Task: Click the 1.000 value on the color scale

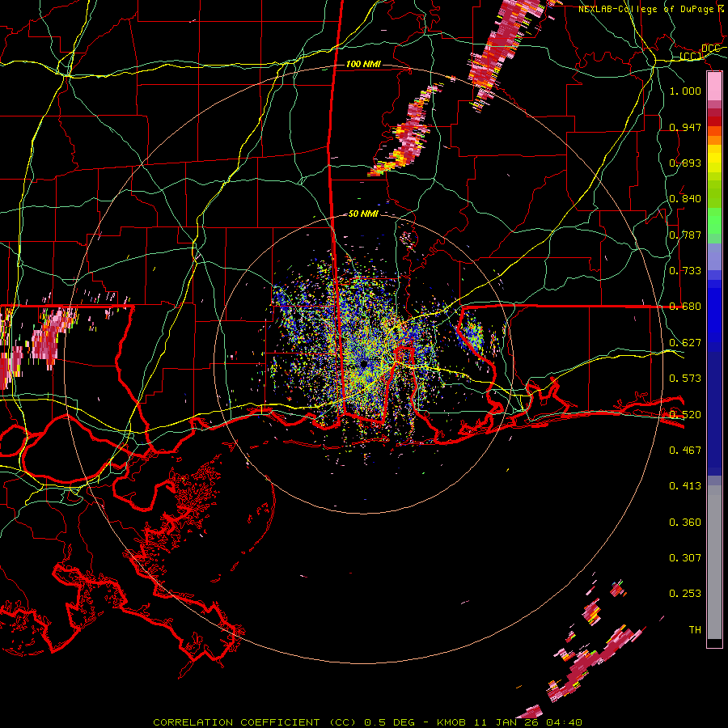Action: [x=685, y=91]
